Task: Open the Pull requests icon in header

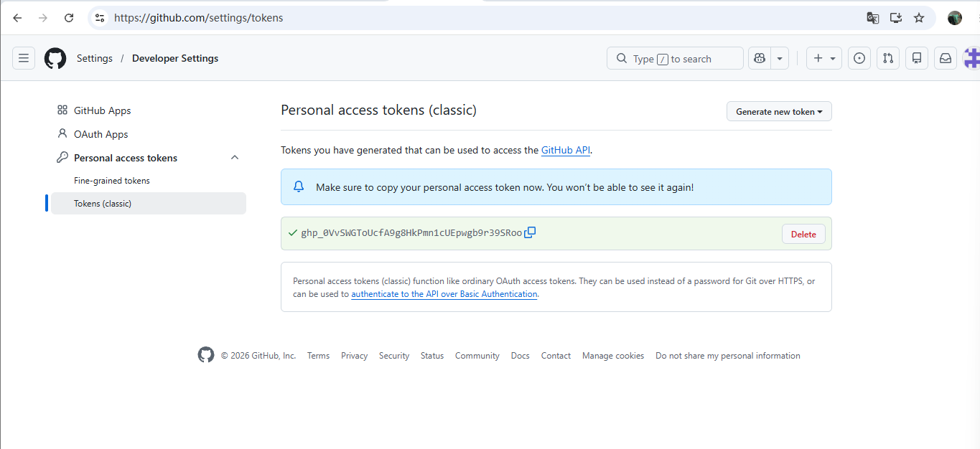Action: (888, 58)
